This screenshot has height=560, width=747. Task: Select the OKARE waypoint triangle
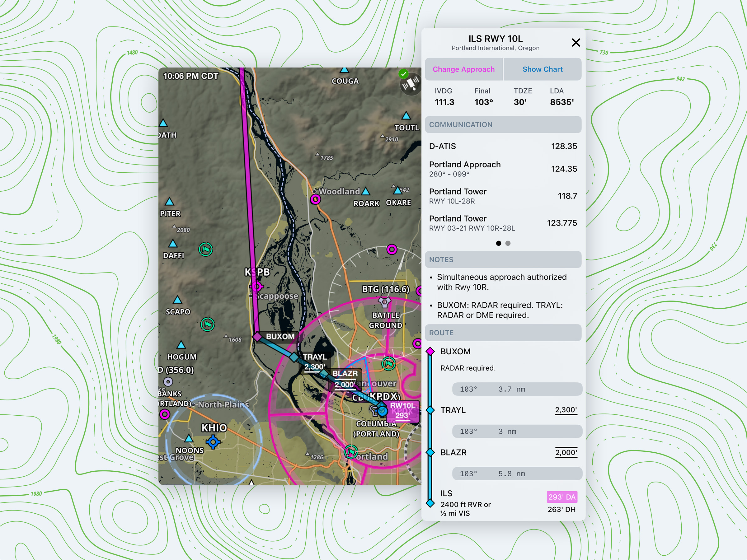click(397, 191)
